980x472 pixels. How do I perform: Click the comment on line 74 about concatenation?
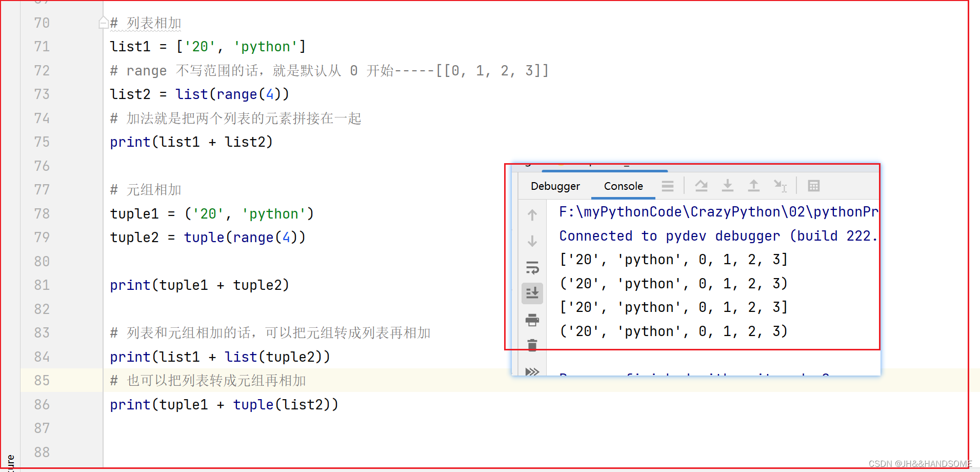click(x=236, y=119)
